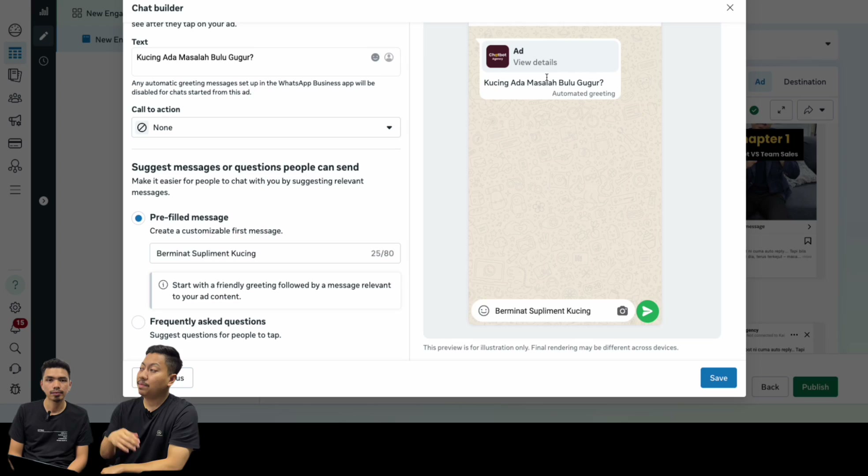Open New Engagement campaign tab
The width and height of the screenshot is (868, 476).
point(98,13)
